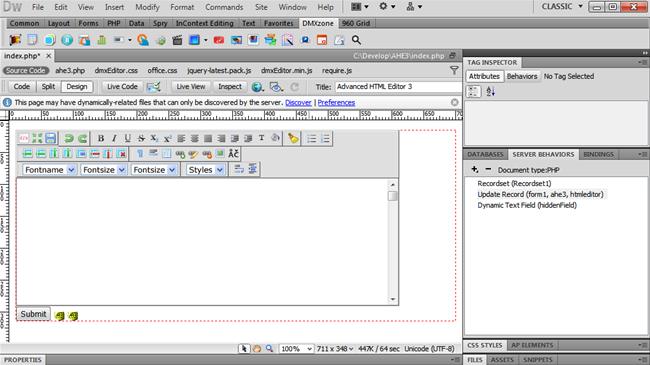Switch to the Bindings panel tab
This screenshot has width=650, height=365.
[x=599, y=154]
